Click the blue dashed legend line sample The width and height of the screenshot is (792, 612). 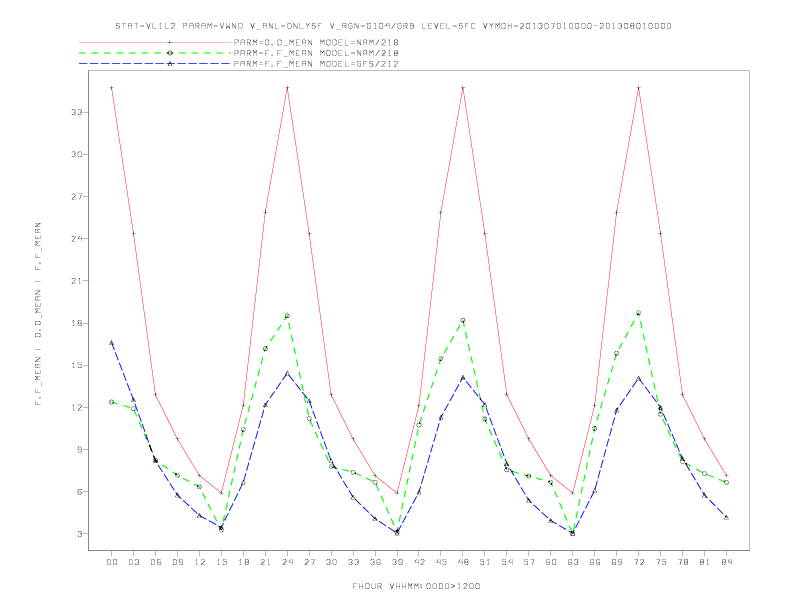155,64
